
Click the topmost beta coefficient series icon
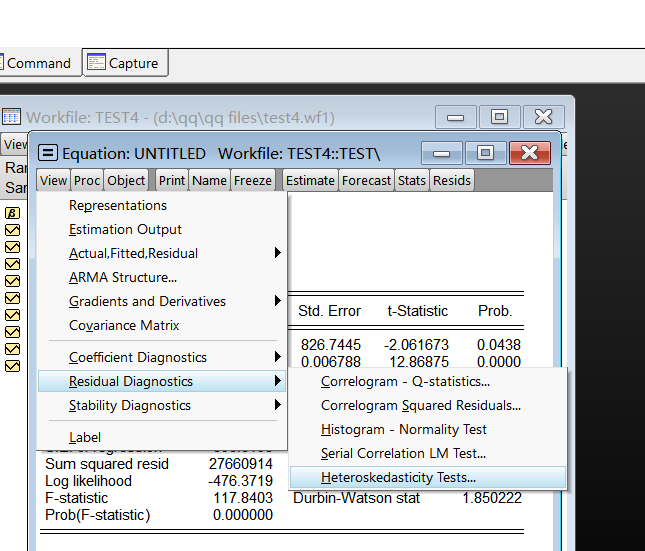[12, 213]
